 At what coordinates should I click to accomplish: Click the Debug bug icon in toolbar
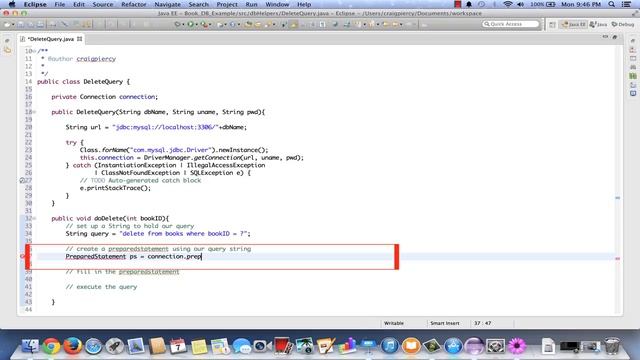(x=177, y=24)
